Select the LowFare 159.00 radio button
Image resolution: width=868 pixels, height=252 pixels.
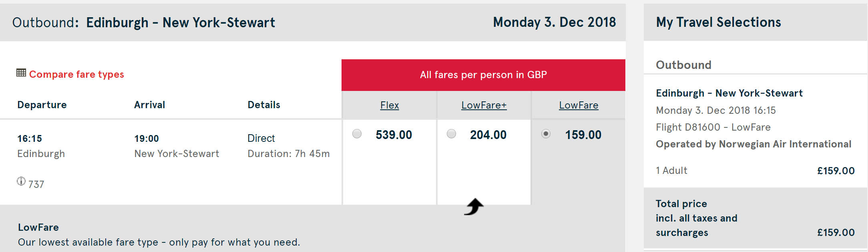546,133
